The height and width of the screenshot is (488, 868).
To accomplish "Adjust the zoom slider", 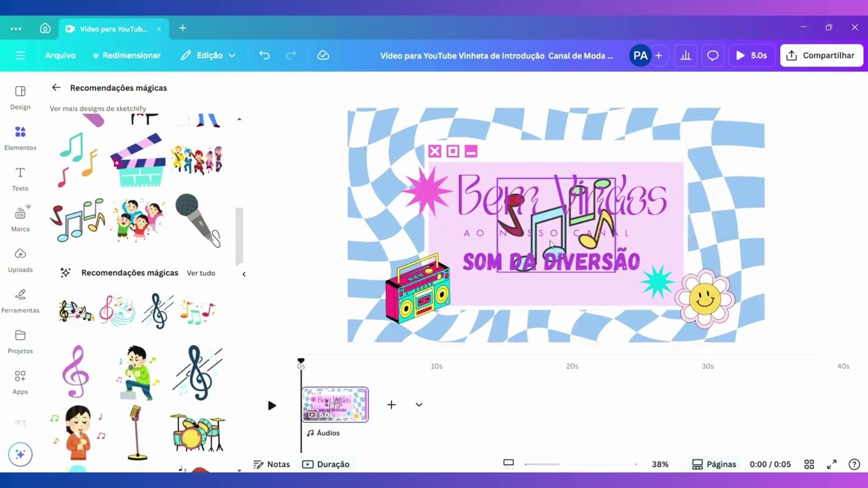I will [580, 464].
